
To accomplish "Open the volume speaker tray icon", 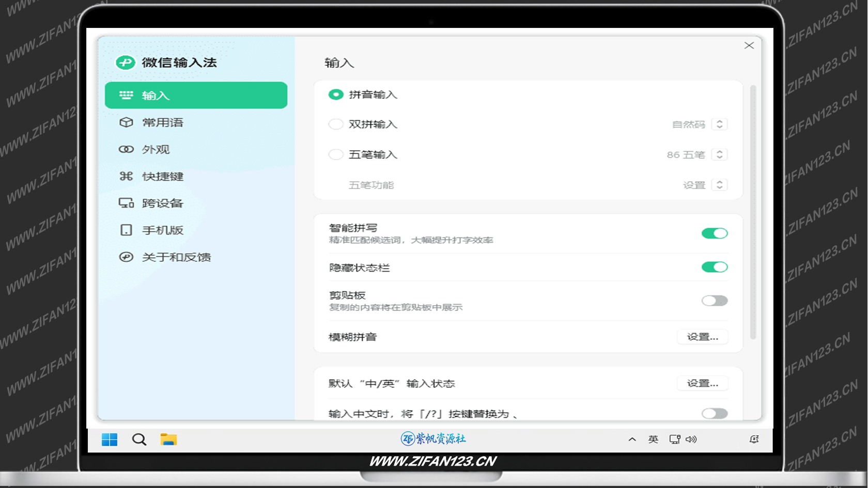I will pyautogui.click(x=691, y=439).
